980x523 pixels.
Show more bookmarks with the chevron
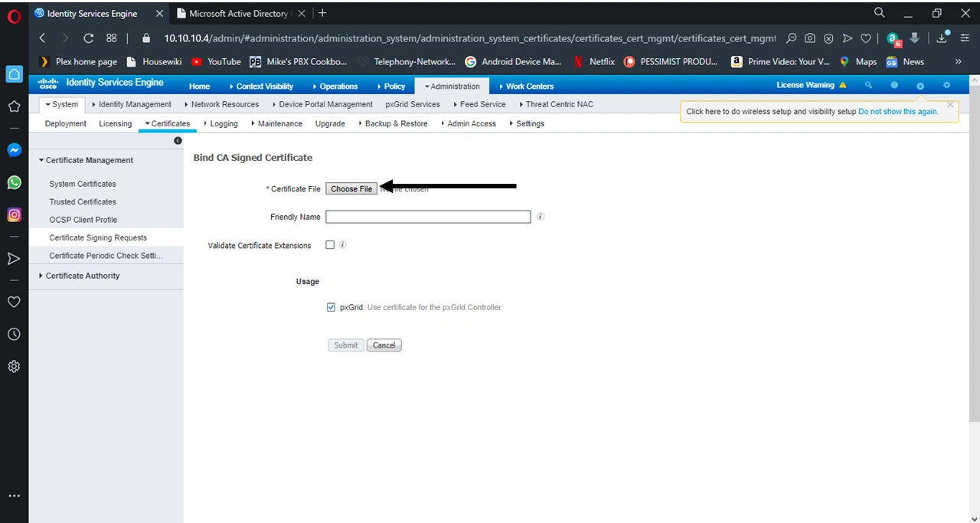[958, 62]
